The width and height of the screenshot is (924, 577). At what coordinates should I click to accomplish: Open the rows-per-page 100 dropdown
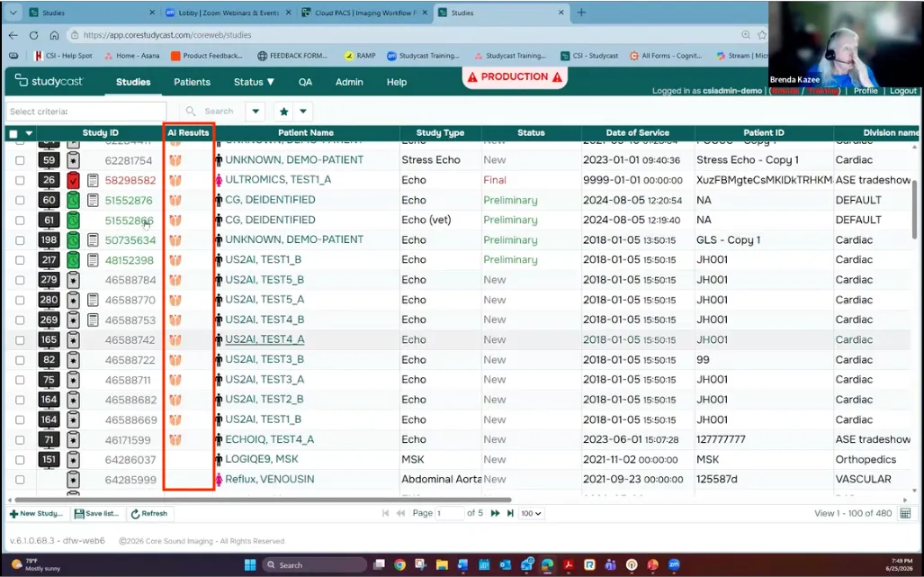(x=531, y=513)
